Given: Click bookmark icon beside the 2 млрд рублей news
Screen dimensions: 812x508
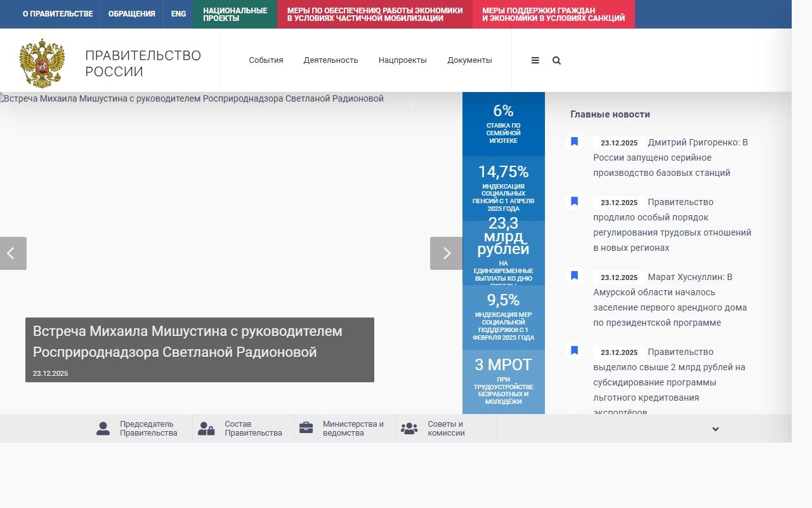Looking at the screenshot, I should pos(574,351).
